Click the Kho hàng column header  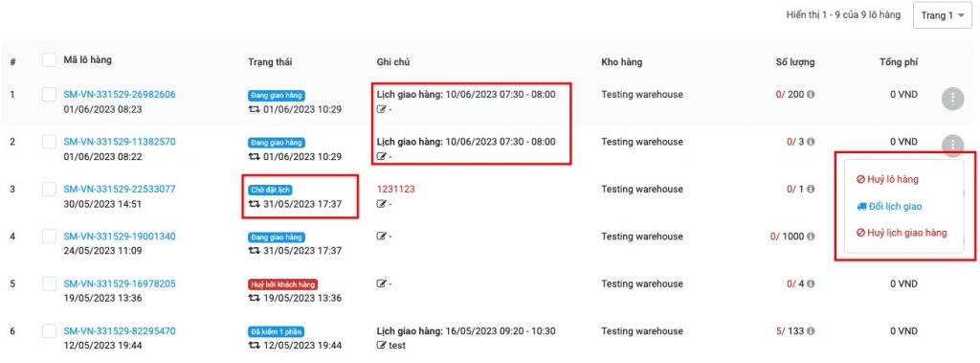click(x=622, y=62)
